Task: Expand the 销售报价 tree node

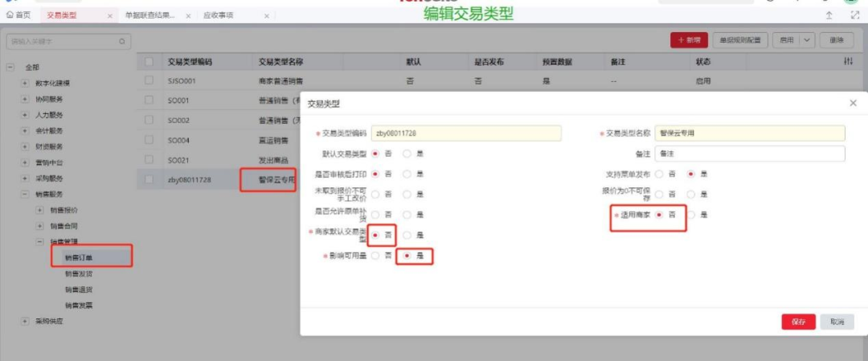Action: (39, 210)
